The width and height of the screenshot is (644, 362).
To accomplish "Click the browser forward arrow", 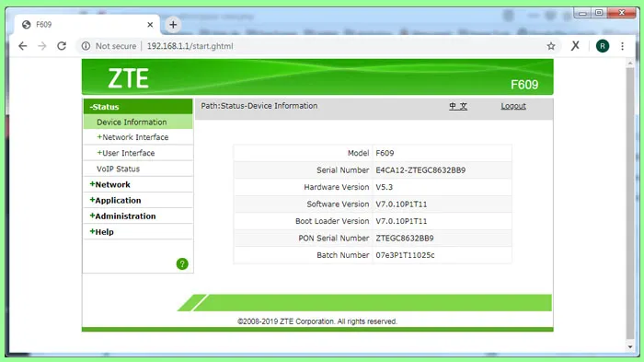I will click(x=42, y=46).
